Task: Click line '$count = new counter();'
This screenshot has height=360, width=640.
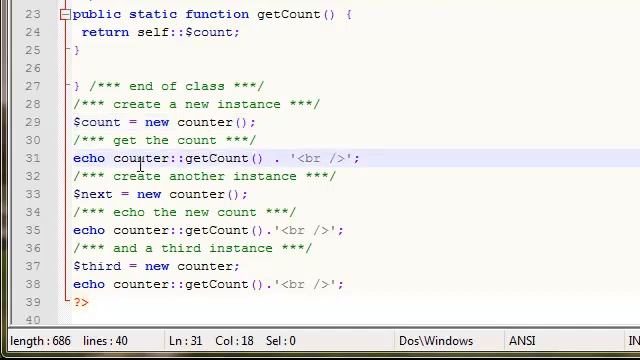Action: point(164,122)
